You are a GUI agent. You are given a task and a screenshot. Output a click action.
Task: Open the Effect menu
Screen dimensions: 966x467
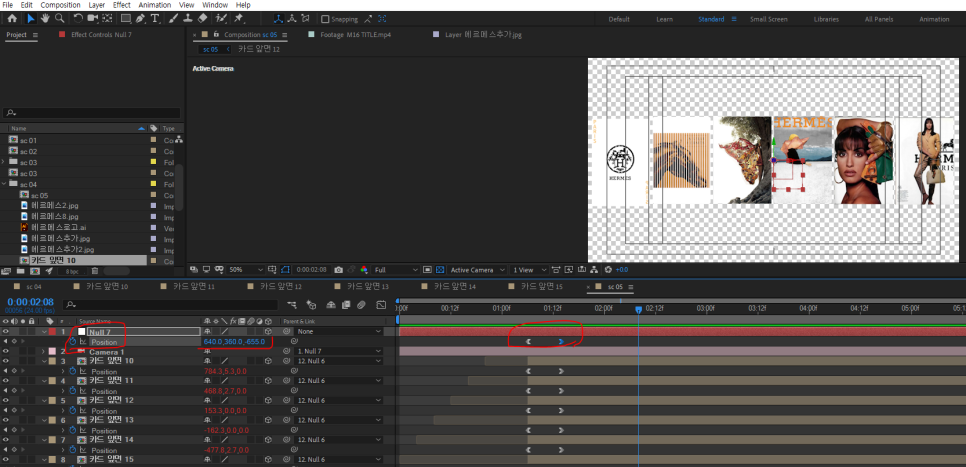pyautogui.click(x=122, y=5)
